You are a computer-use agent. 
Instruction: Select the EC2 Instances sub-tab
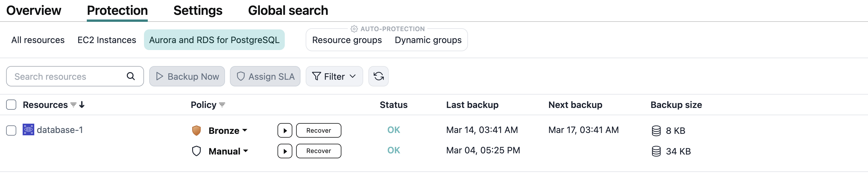coord(107,40)
